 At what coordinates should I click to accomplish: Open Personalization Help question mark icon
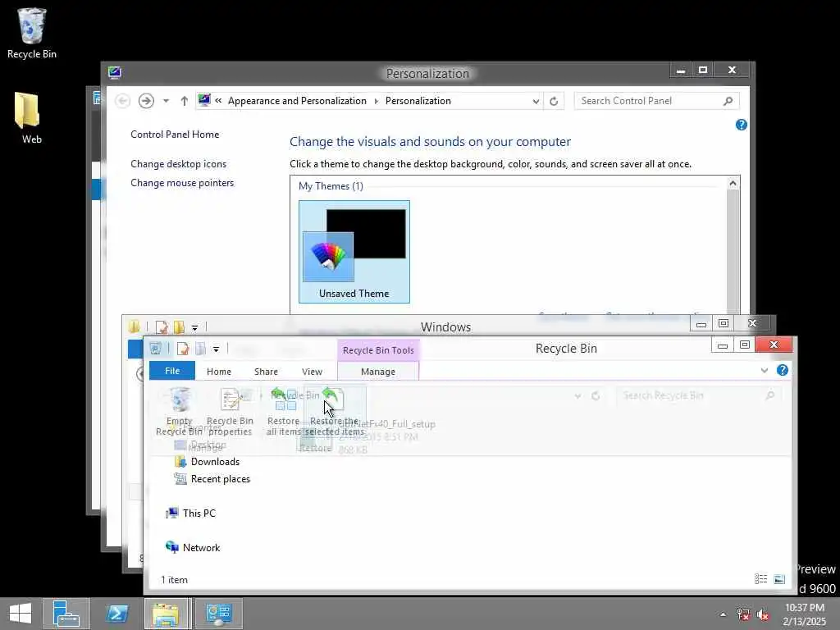click(x=742, y=125)
